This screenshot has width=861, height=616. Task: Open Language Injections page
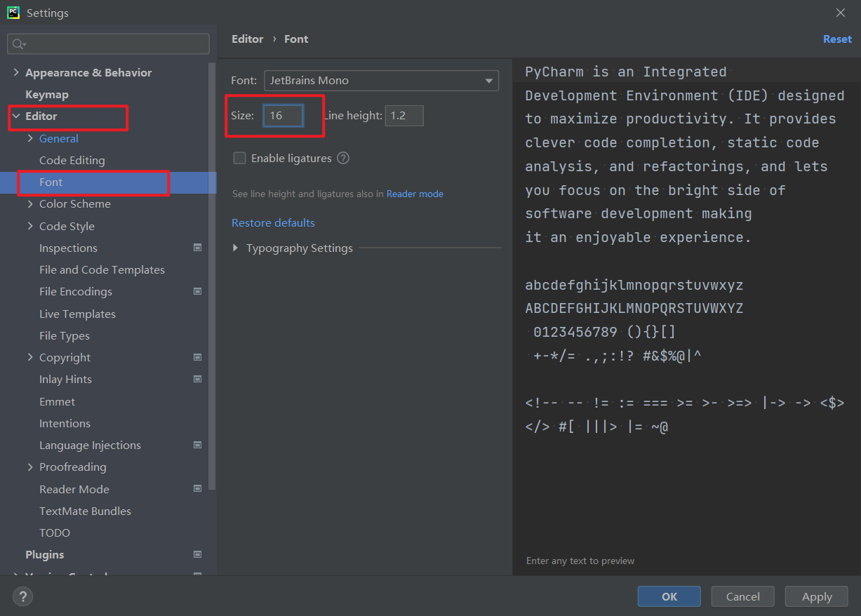(90, 445)
